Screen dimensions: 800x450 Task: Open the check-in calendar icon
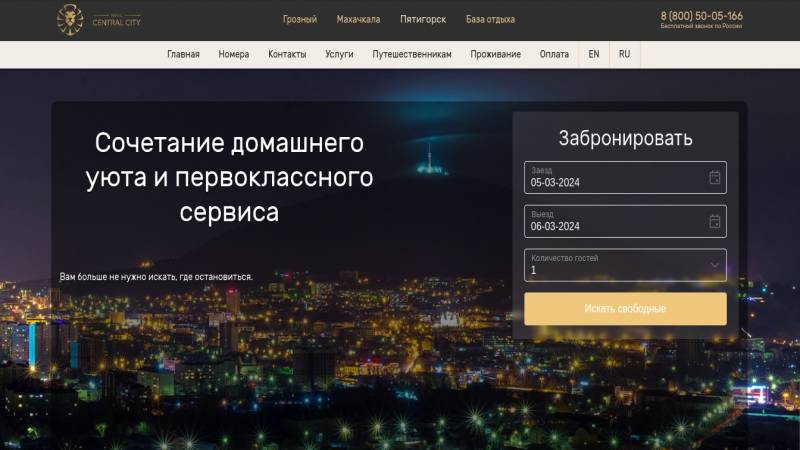(x=714, y=177)
